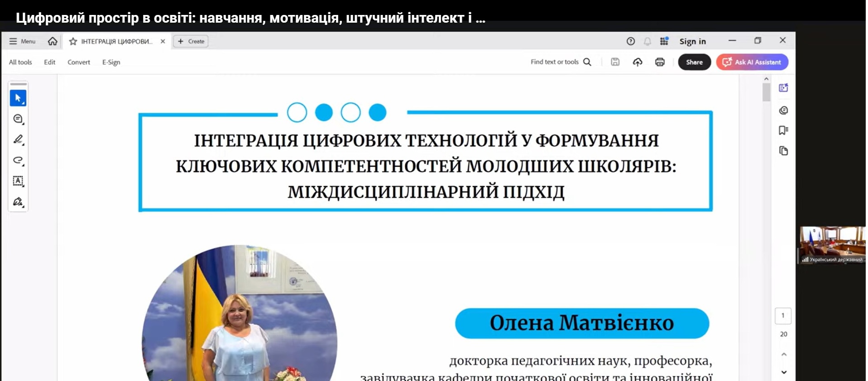Screen dimensions: 868x381
Task: Click the vertical scrollbar thumb
Action: tap(766, 92)
